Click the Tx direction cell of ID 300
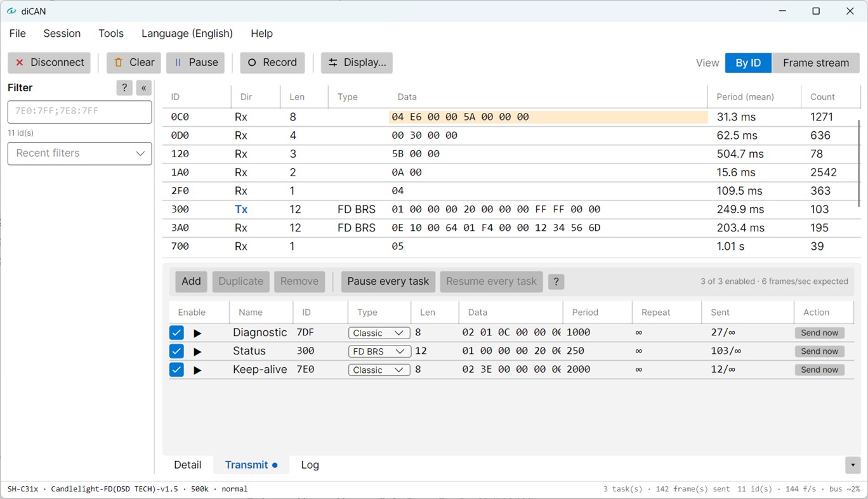 [x=241, y=209]
